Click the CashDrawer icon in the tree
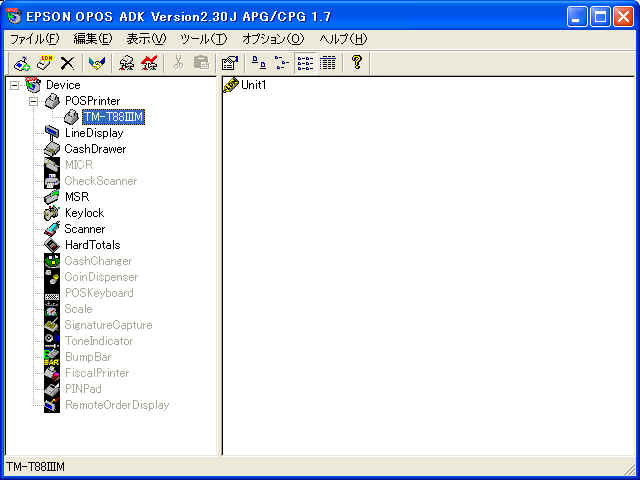Viewport: 640px width, 480px height. (52, 149)
